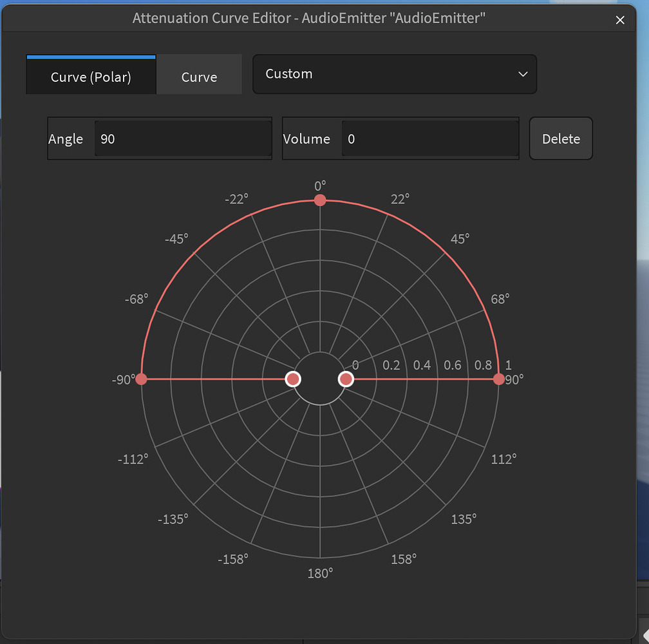Screen dimensions: 649x644
Task: Select the Curve (Polar) tab
Action: pos(90,76)
